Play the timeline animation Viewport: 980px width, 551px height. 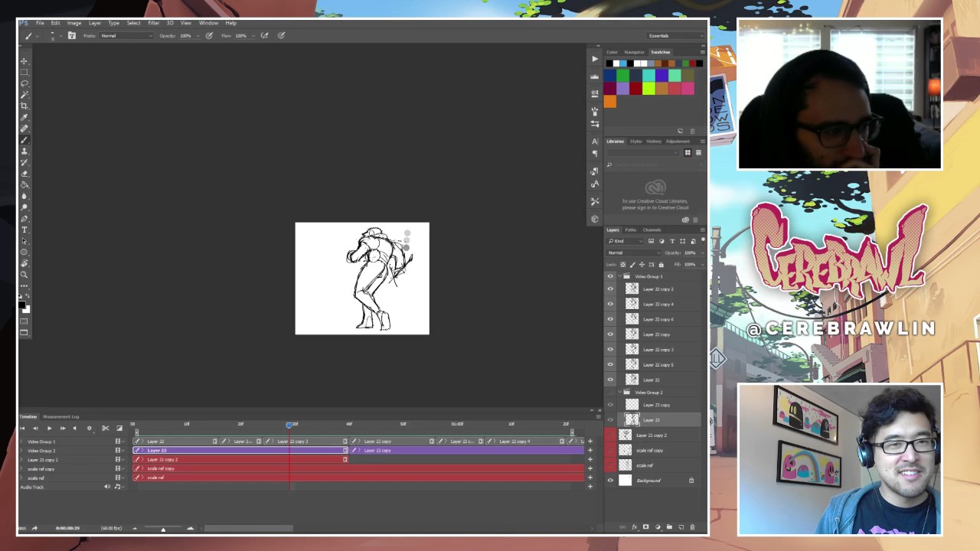pos(49,429)
